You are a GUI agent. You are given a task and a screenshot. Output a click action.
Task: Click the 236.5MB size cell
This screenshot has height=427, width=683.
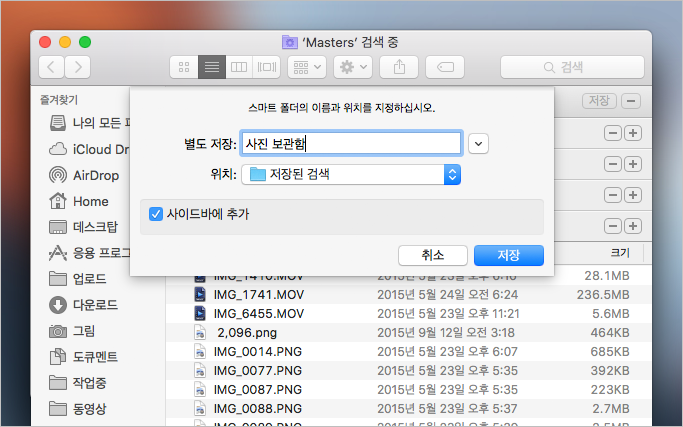(x=603, y=295)
